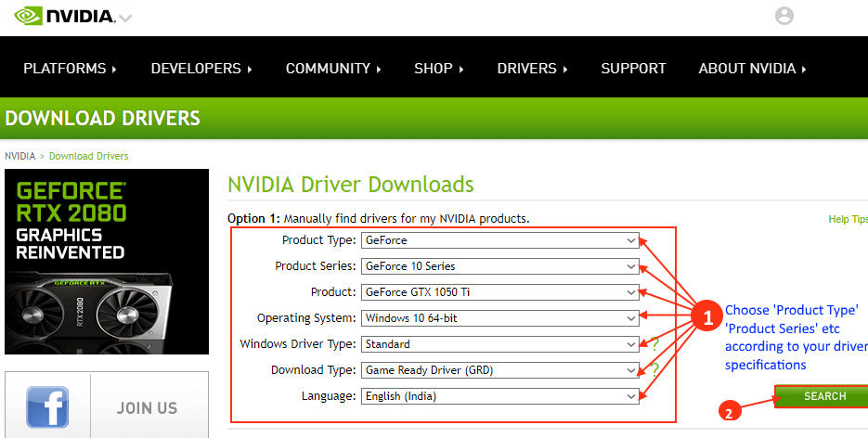Open the ABOUT NVIDIA menu

(752, 69)
